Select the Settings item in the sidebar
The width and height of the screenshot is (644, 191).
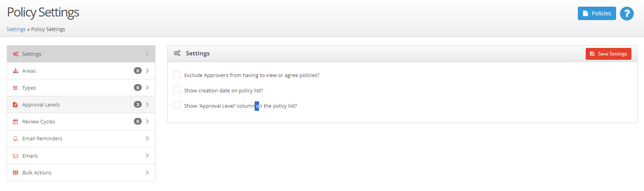click(81, 54)
